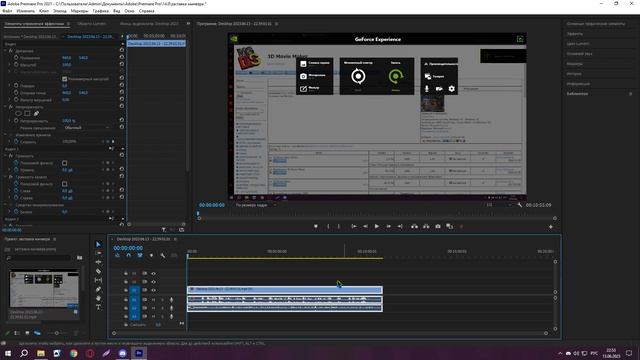Collapse the Opacity effect section

click(6, 107)
